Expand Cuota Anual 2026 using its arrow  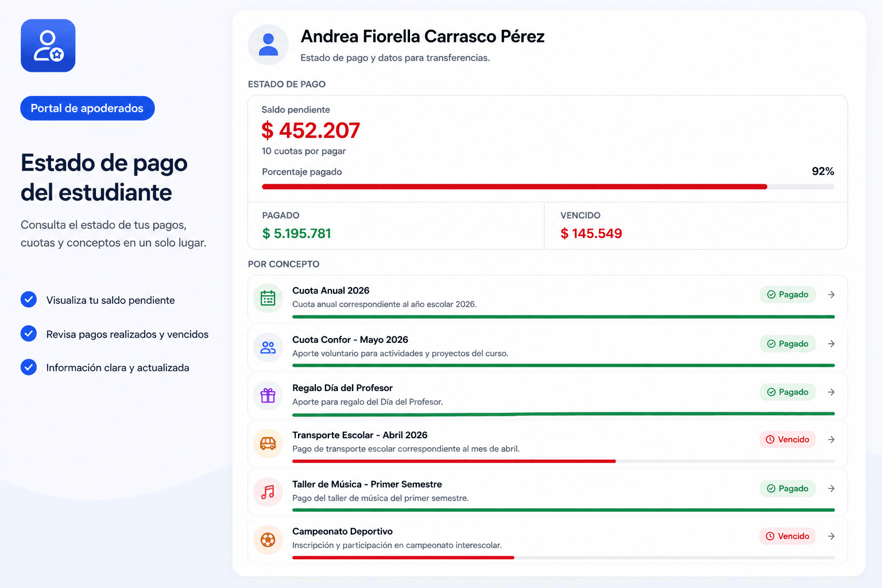(831, 295)
